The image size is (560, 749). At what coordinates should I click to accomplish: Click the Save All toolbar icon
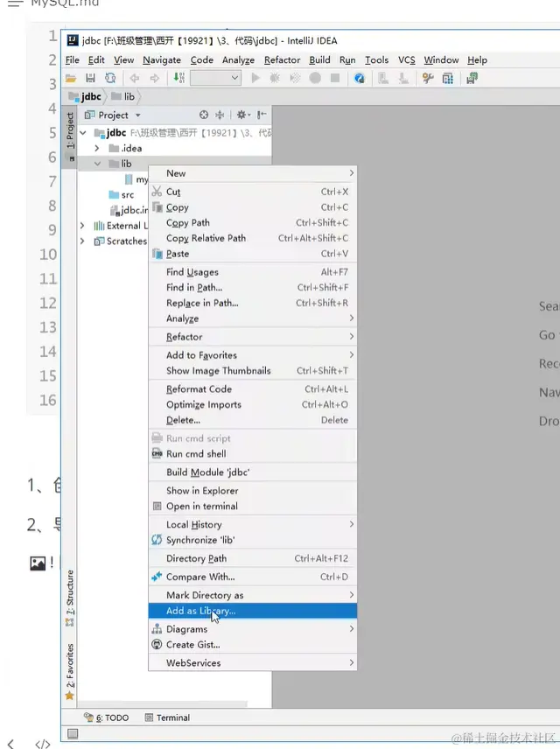[90, 79]
